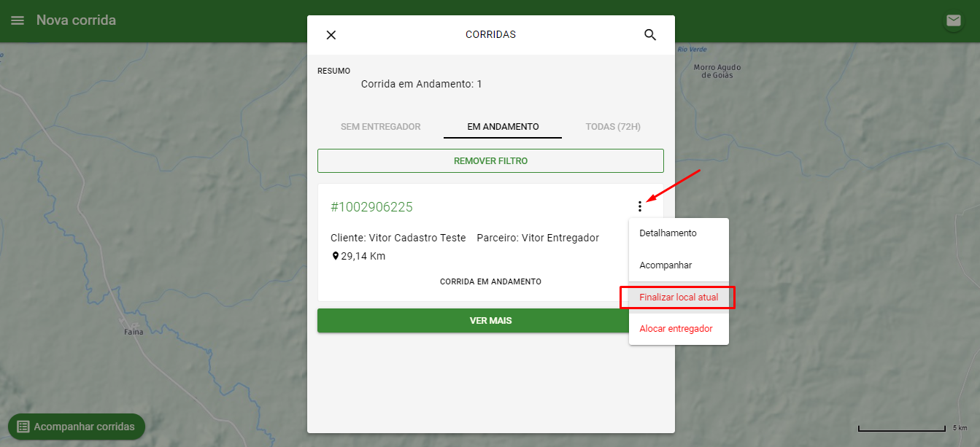Viewport: 980px width, 447px height.
Task: Open three-dot menu for ride #1002906225
Action: 640,206
